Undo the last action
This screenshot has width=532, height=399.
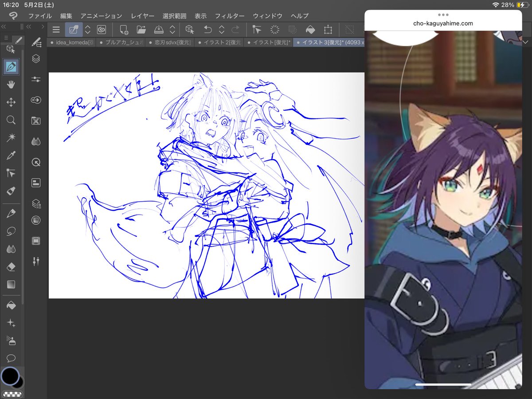208,30
